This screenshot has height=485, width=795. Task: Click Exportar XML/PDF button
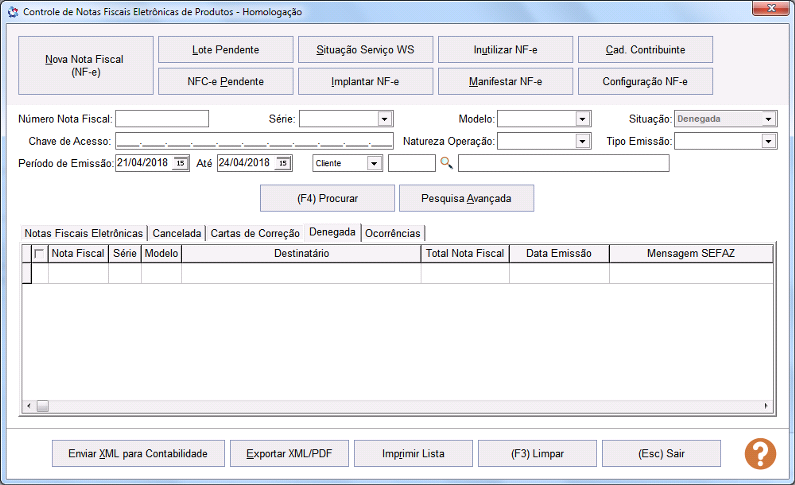290,454
